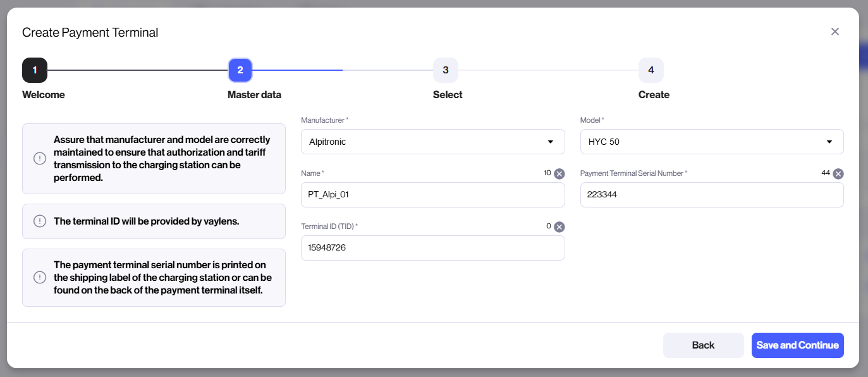Viewport: 868px width, 377px height.
Task: Clear the Terminal ID field with X icon
Action: (559, 227)
